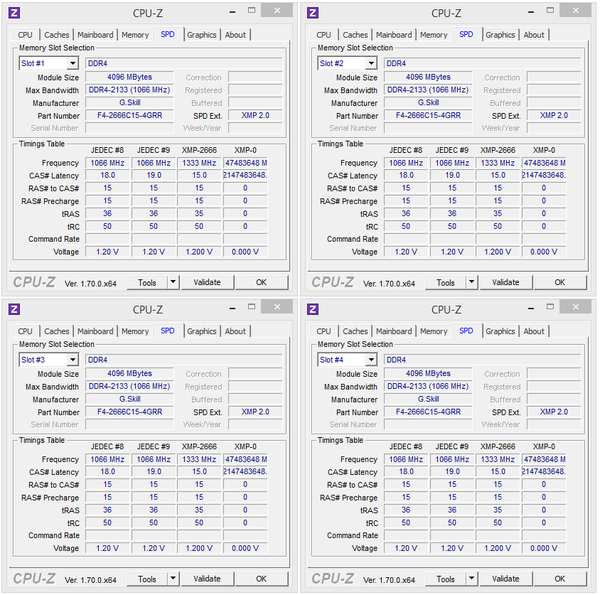Screen dimensions: 600x595
Task: Maximize the Slot #2 CPU-Z window
Action: tap(550, 11)
